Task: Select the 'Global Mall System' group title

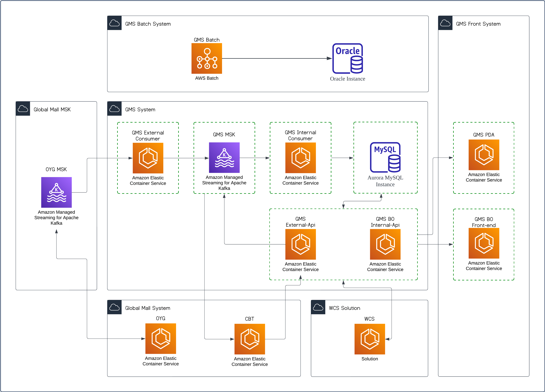Action: pos(148,308)
